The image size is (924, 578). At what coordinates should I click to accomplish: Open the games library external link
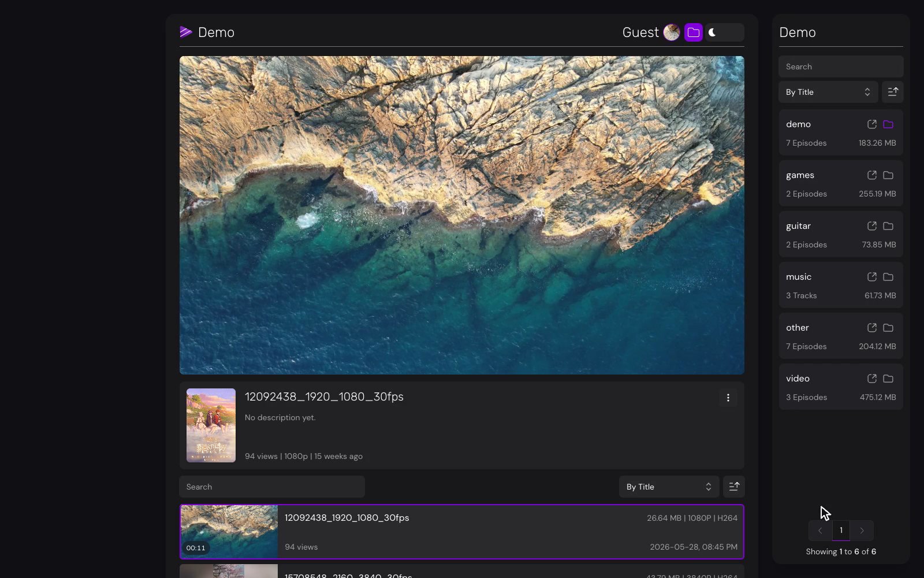click(872, 175)
